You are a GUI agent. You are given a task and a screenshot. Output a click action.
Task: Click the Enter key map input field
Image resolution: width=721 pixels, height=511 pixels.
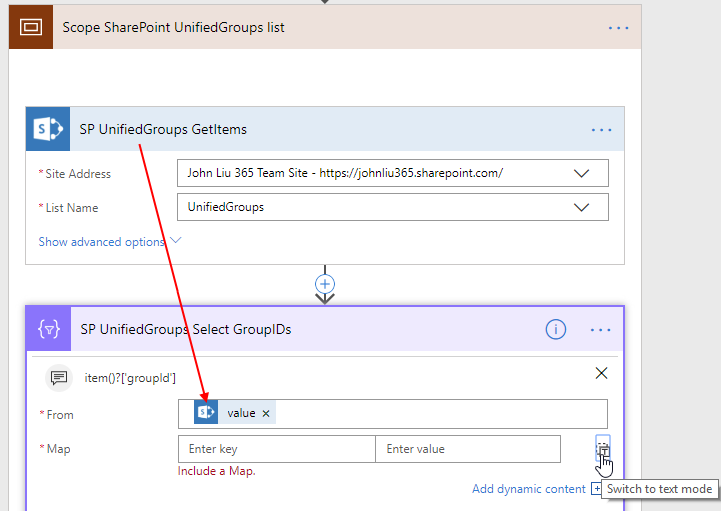[276, 449]
